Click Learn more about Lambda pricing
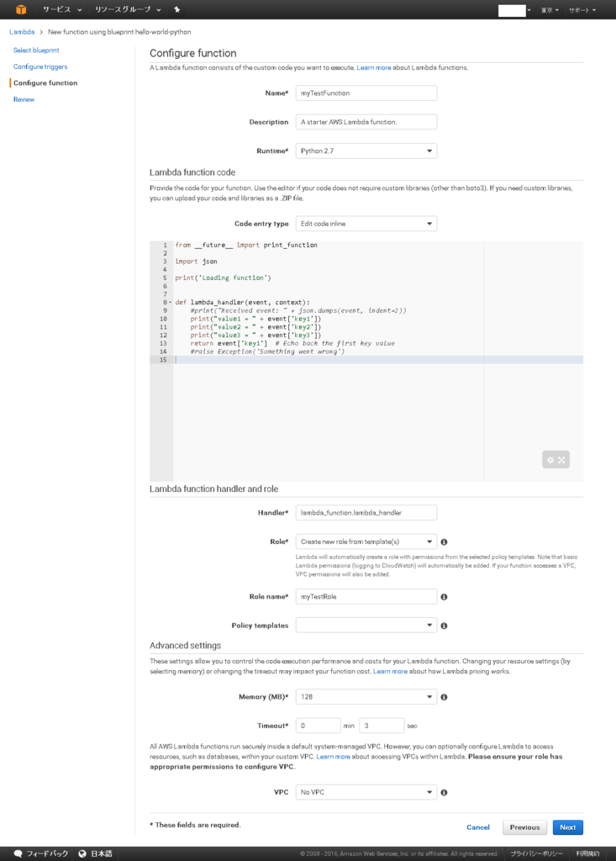 tap(390, 672)
